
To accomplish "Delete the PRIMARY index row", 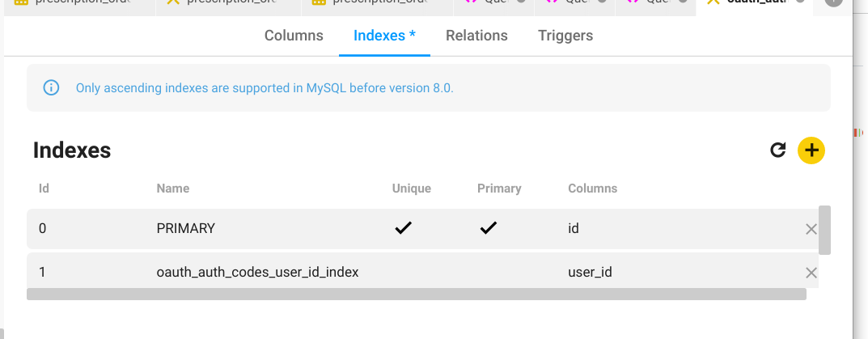I will click(811, 229).
